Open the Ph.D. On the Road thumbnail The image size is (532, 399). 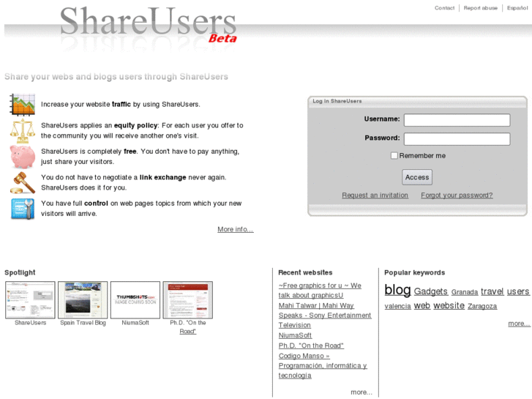point(187,300)
